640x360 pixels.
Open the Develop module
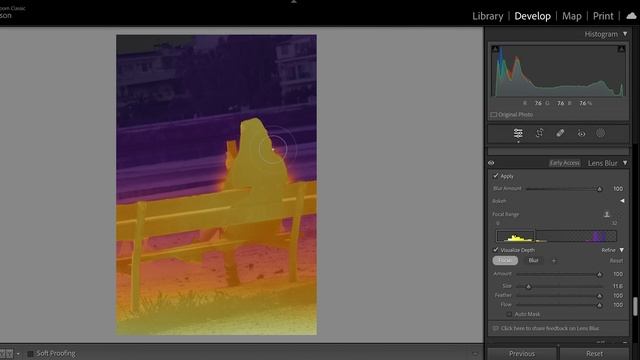[532, 16]
